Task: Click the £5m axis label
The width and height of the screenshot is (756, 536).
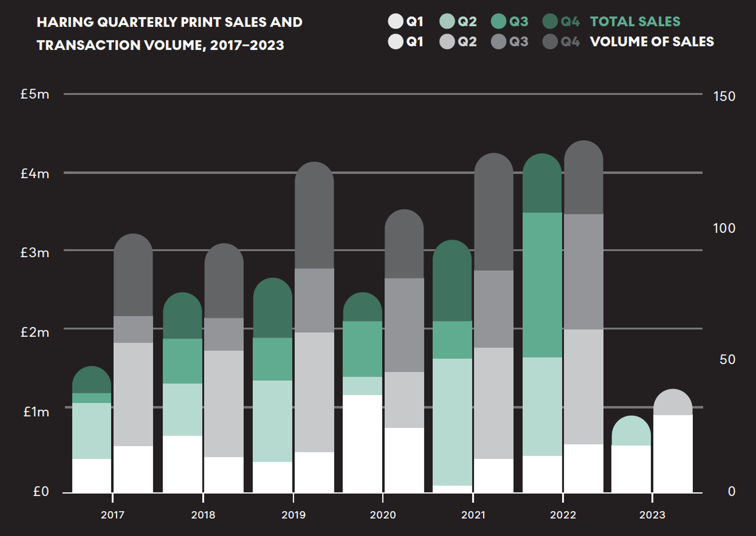Action: [x=35, y=94]
